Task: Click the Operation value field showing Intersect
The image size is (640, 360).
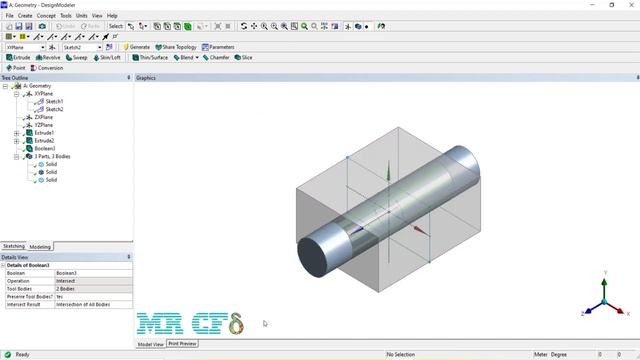Action: click(93, 281)
